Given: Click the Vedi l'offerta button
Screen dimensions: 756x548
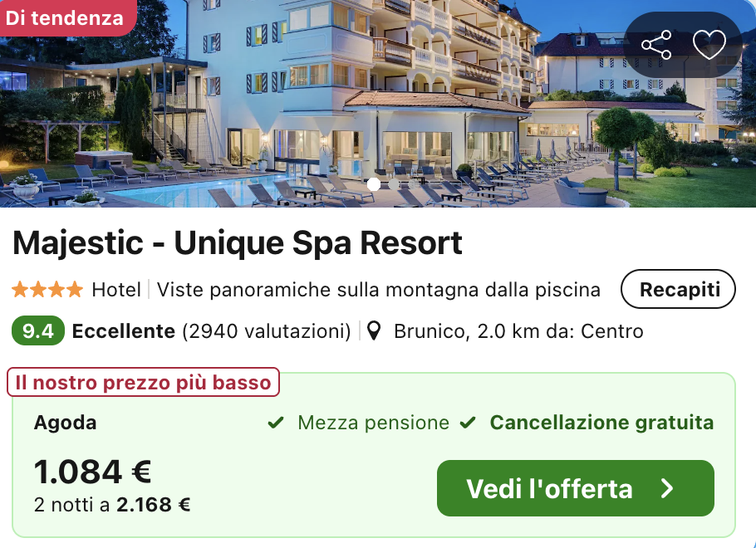Looking at the screenshot, I should (575, 488).
